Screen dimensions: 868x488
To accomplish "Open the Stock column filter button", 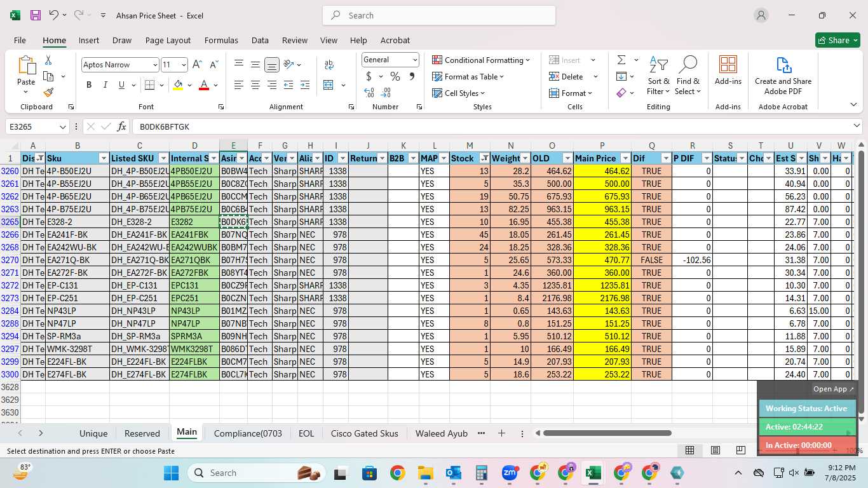I will coord(485,158).
